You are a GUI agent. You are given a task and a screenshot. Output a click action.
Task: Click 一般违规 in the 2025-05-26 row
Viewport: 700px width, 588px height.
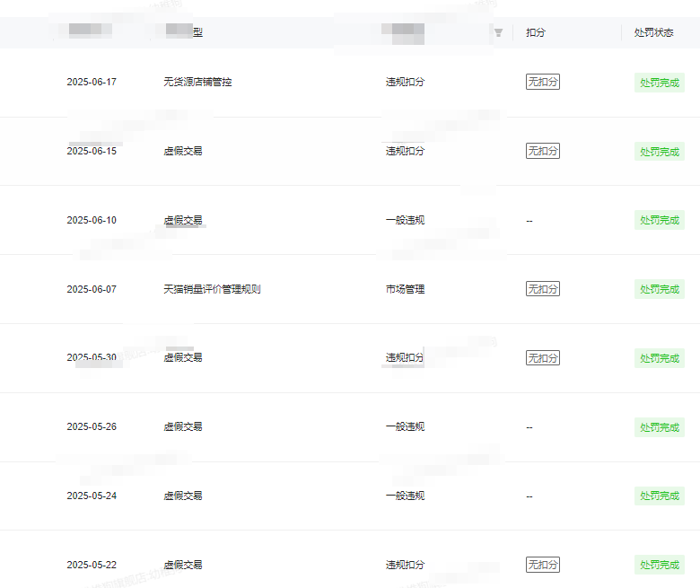[x=405, y=426]
